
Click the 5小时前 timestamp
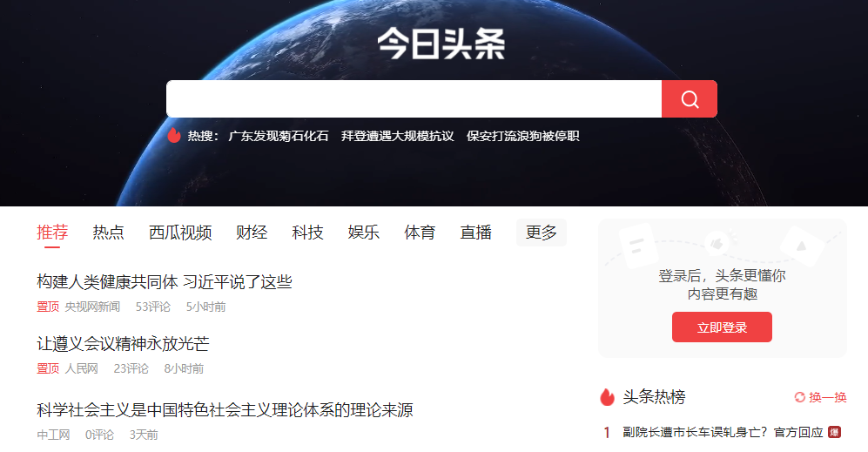(x=206, y=307)
